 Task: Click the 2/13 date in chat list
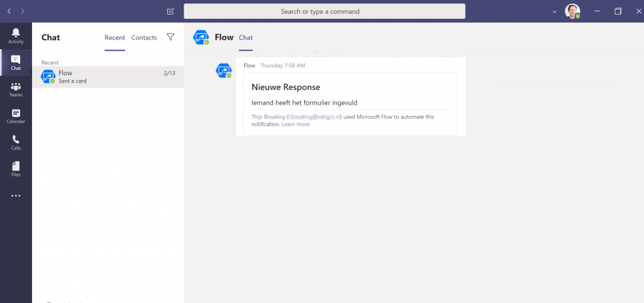point(169,73)
